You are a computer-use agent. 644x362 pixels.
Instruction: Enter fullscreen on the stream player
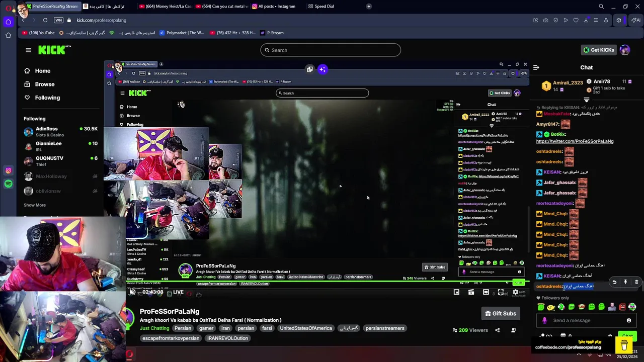pos(501,292)
